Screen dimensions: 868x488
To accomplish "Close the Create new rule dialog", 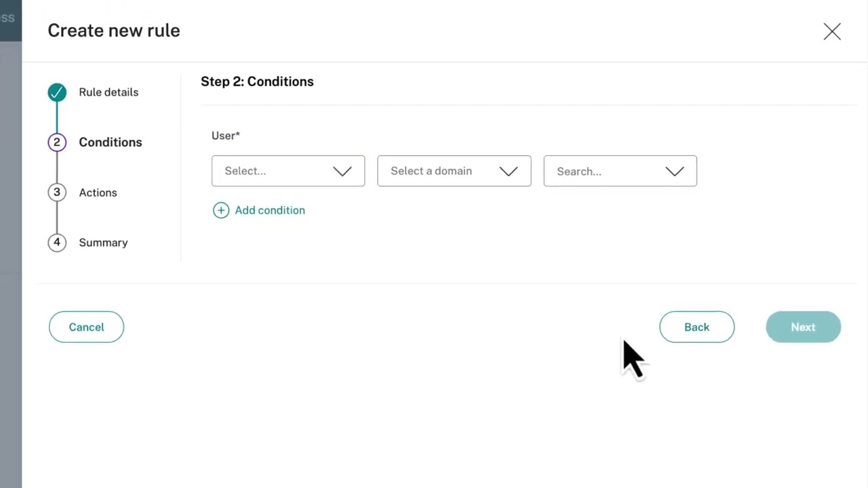I will pos(832,31).
